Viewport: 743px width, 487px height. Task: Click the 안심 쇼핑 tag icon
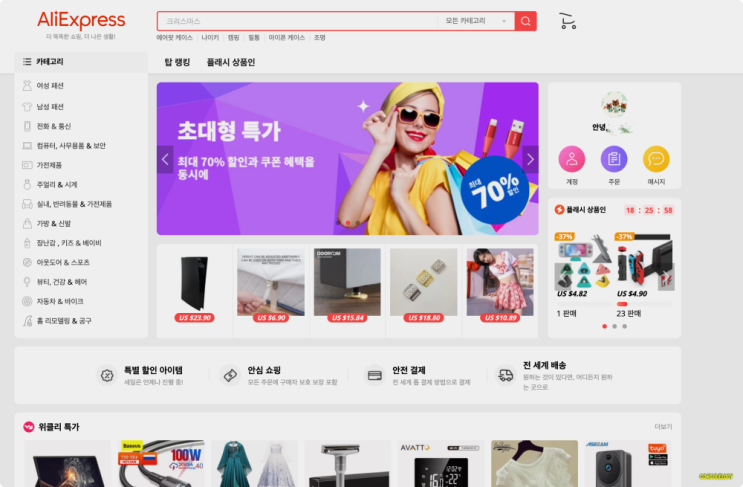tap(230, 375)
